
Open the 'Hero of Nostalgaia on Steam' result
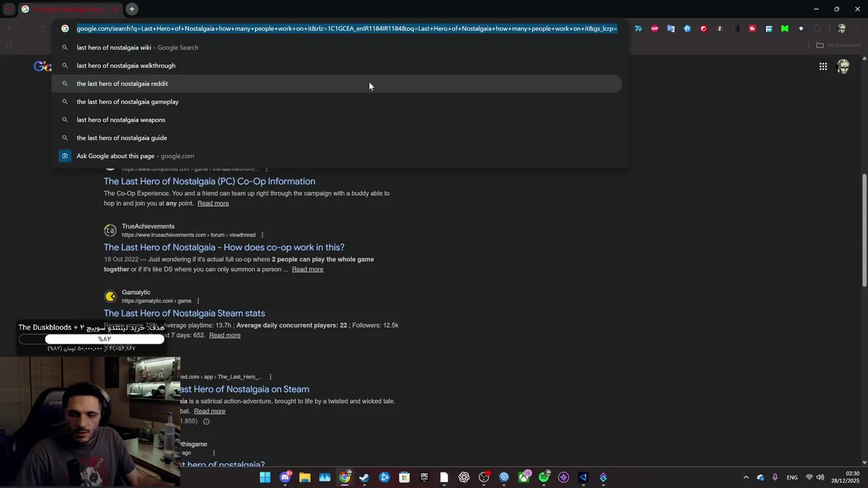click(x=245, y=389)
